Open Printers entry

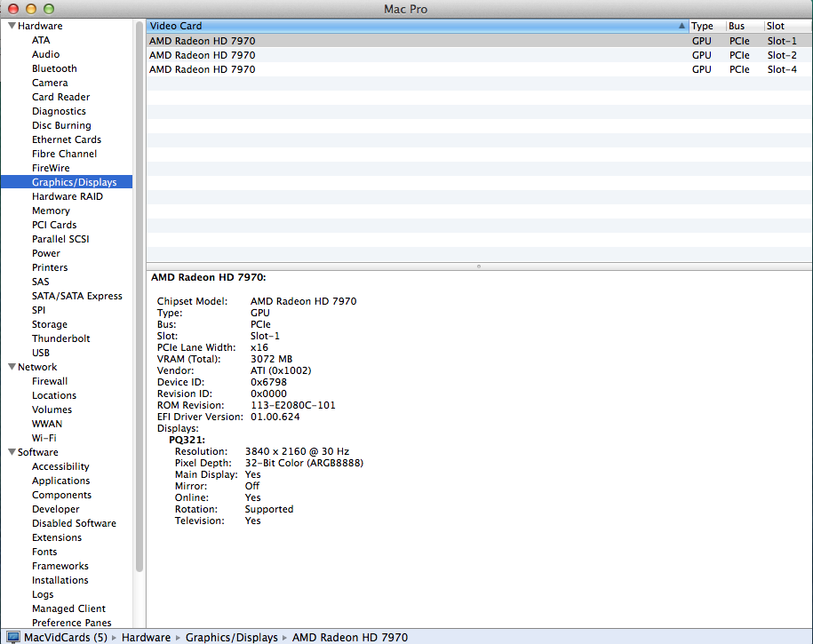(50, 267)
